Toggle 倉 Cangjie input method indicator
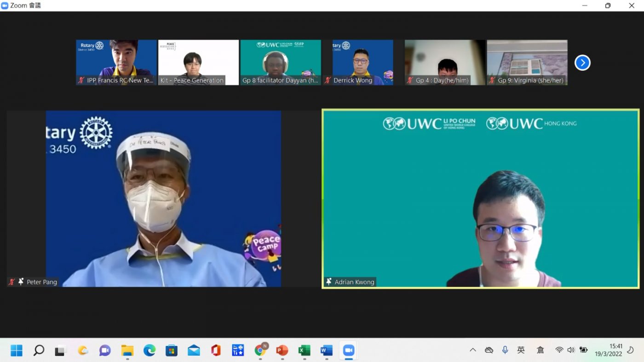The height and width of the screenshot is (362, 644). coord(540,350)
